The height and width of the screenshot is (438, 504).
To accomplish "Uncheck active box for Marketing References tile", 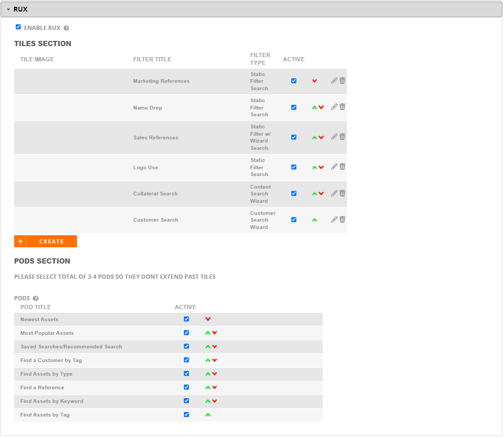I will pyautogui.click(x=294, y=81).
